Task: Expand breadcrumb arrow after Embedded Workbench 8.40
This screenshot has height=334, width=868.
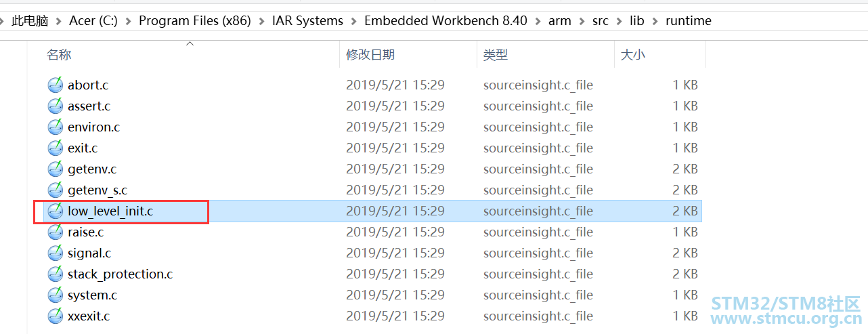Action: pyautogui.click(x=538, y=21)
